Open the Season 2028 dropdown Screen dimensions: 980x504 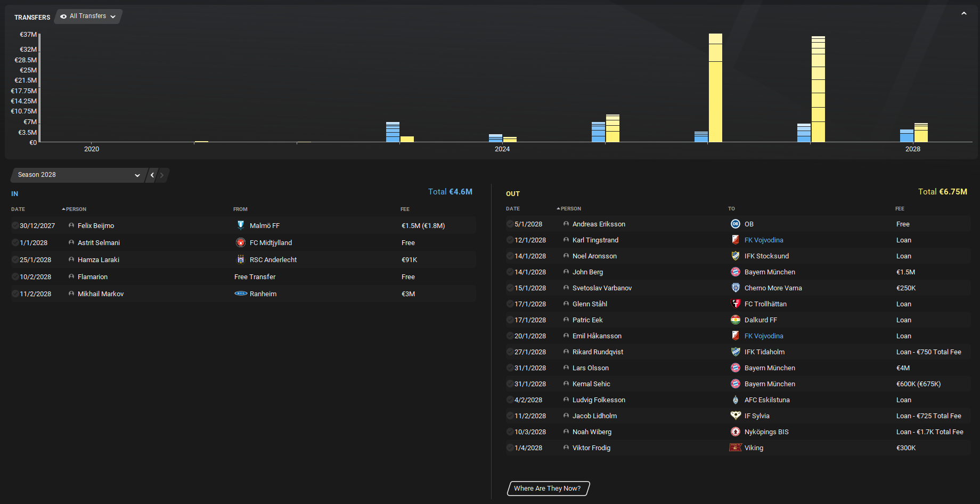click(78, 175)
